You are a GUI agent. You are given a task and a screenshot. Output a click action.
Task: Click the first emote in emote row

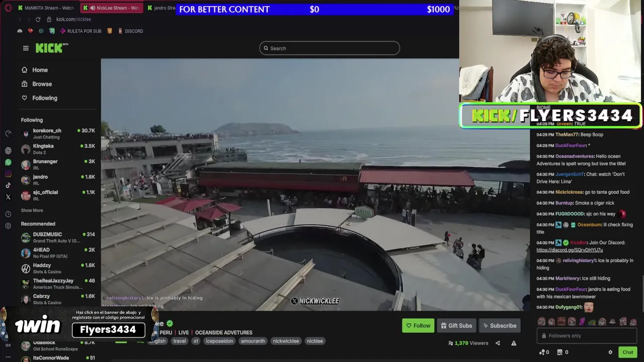pos(541,322)
